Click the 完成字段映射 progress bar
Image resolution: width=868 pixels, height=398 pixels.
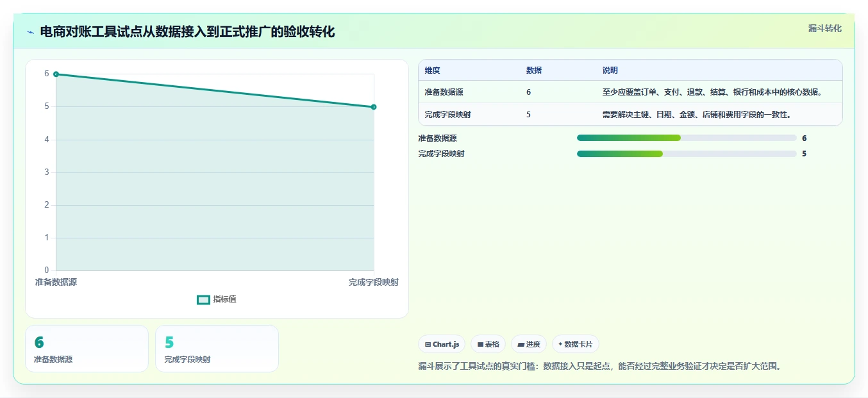[687, 154]
